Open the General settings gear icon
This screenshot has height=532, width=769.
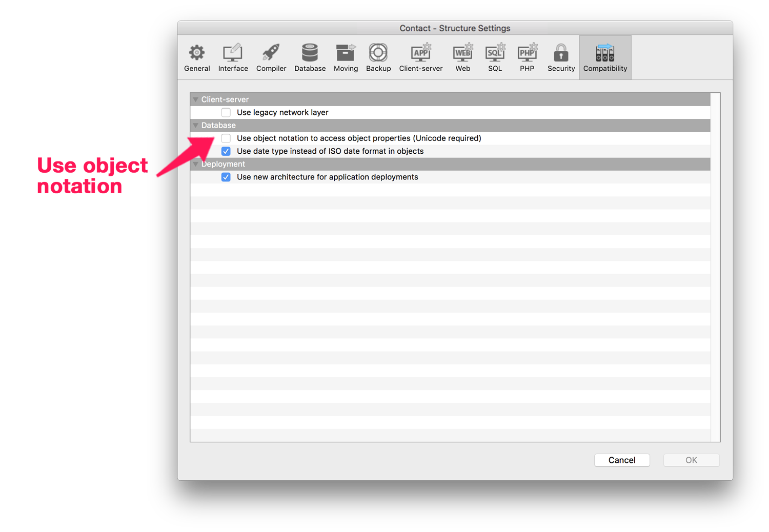[x=197, y=53]
